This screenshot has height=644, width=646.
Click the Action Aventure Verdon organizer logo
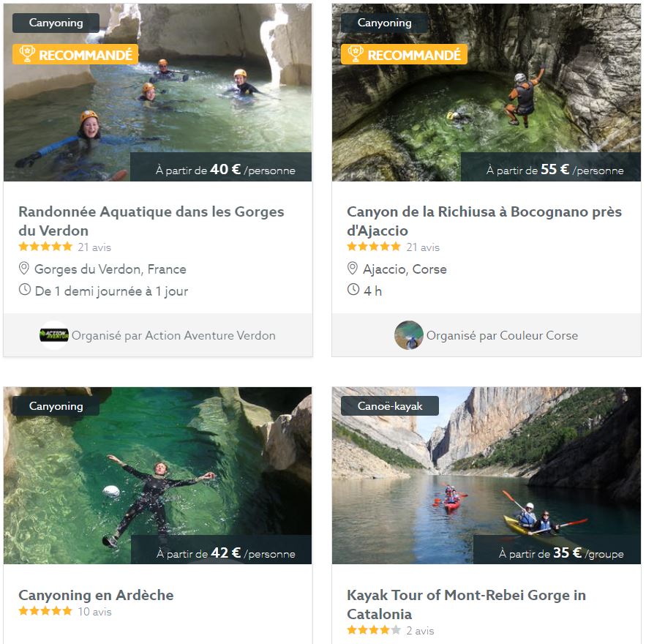click(53, 335)
